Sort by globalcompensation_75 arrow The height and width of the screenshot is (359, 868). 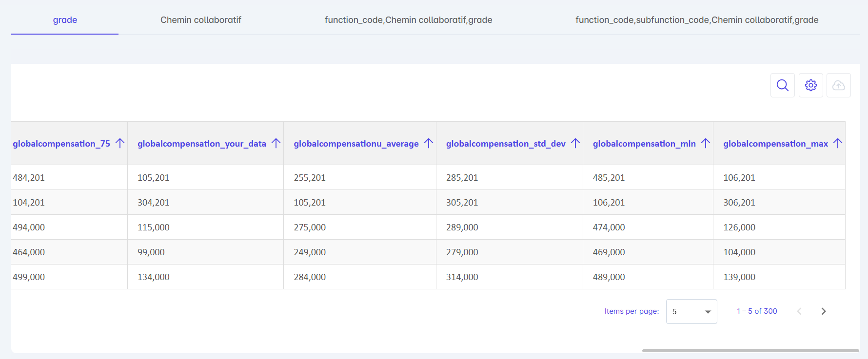click(x=120, y=143)
